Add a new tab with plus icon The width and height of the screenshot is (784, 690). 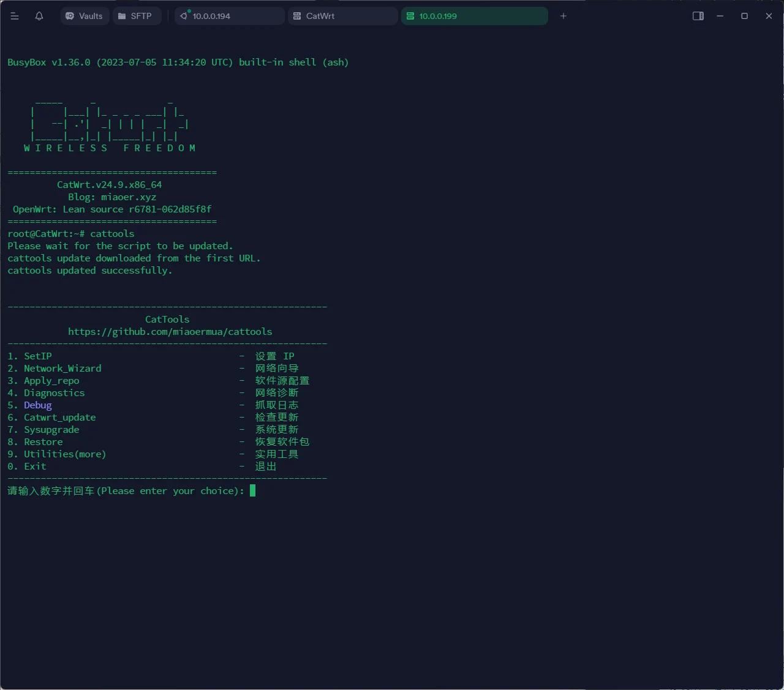click(563, 16)
